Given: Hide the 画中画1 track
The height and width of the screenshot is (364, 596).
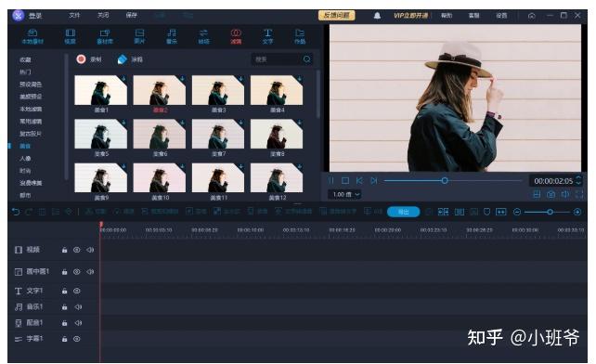Looking at the screenshot, I should [x=77, y=272].
